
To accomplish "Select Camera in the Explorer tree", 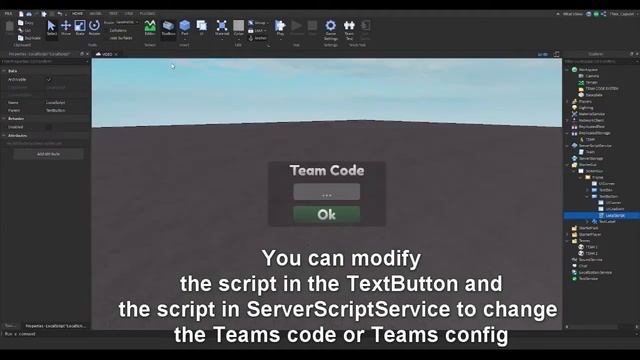I will pyautogui.click(x=592, y=76).
